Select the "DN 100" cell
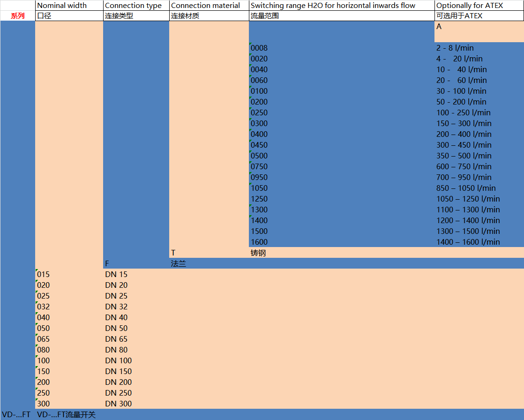The height and width of the screenshot is (420, 524). click(x=135, y=360)
